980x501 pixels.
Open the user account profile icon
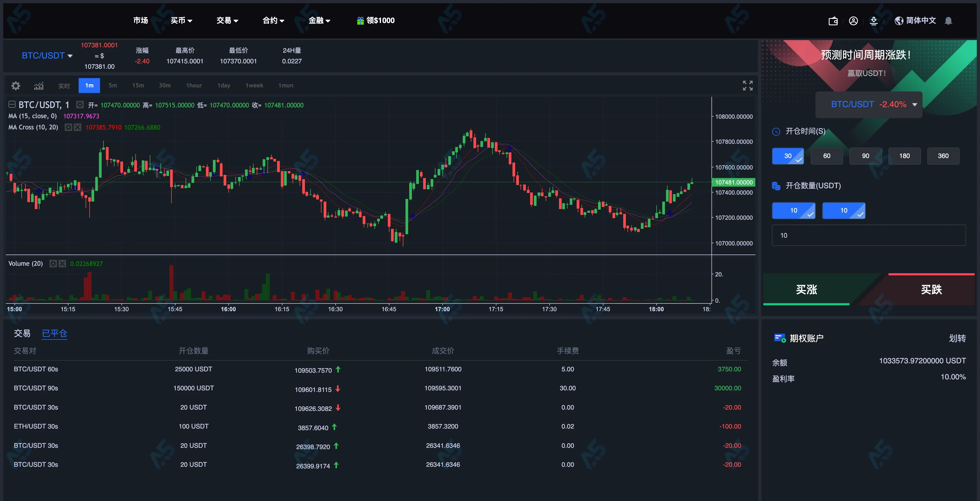pos(853,21)
